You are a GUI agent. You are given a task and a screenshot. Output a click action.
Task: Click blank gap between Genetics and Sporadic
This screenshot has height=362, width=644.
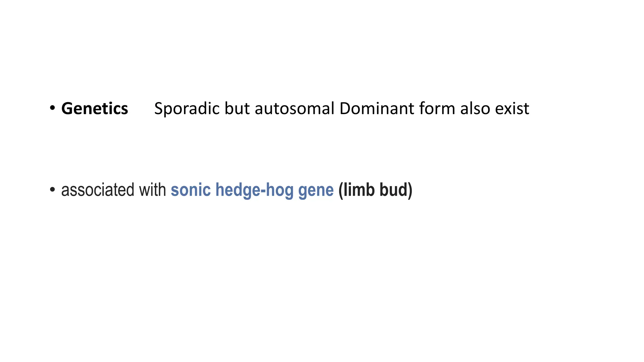click(141, 109)
